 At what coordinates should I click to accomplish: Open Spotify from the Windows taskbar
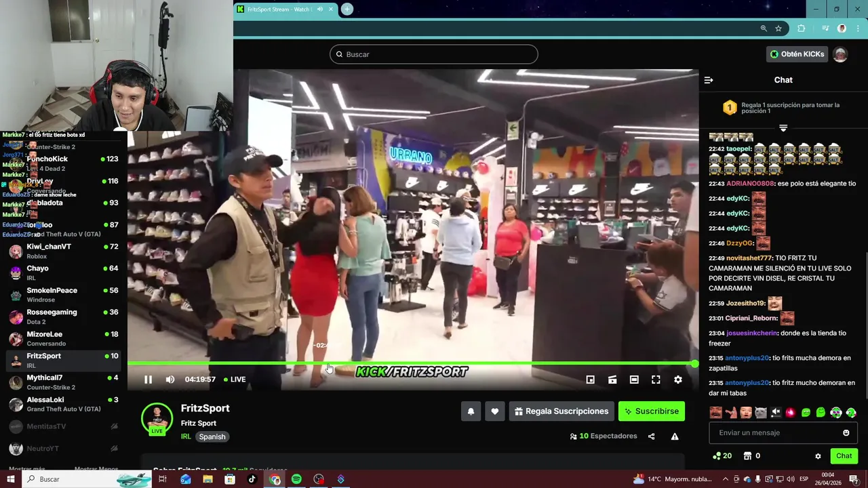point(296,479)
